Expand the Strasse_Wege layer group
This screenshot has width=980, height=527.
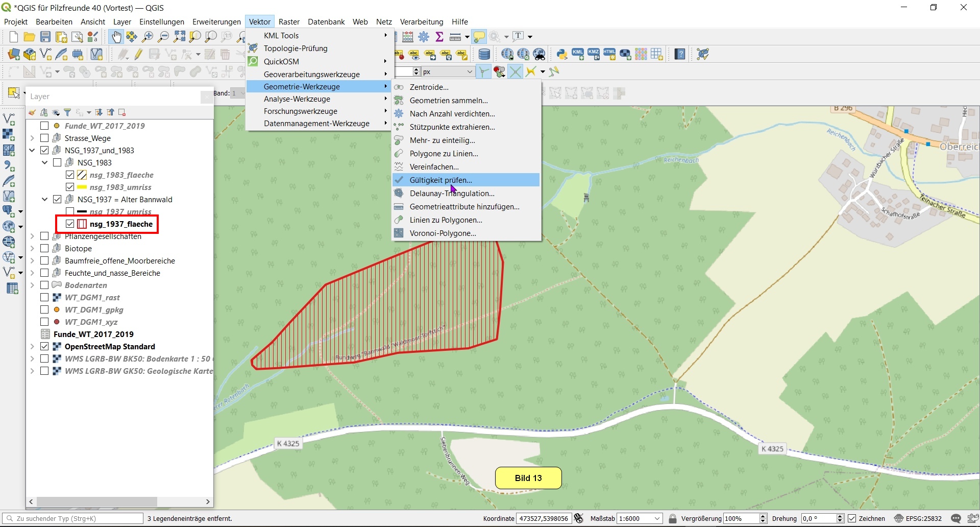click(x=32, y=138)
